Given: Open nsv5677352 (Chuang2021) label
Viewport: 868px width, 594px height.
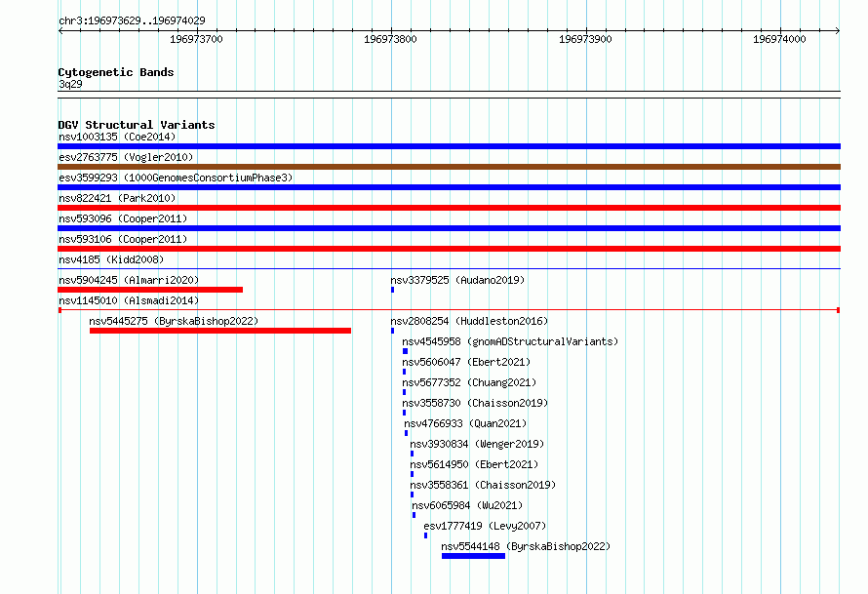Looking at the screenshot, I should pyautogui.click(x=469, y=382).
